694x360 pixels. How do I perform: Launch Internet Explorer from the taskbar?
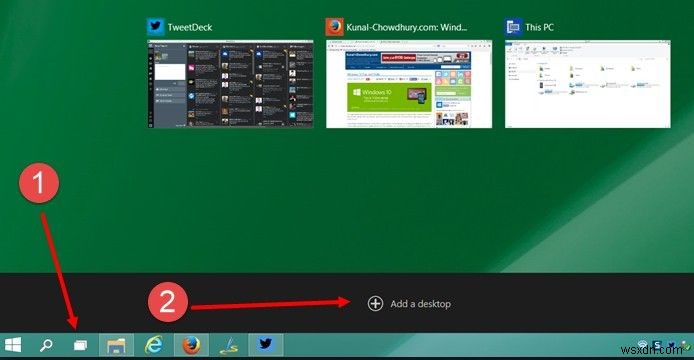154,345
